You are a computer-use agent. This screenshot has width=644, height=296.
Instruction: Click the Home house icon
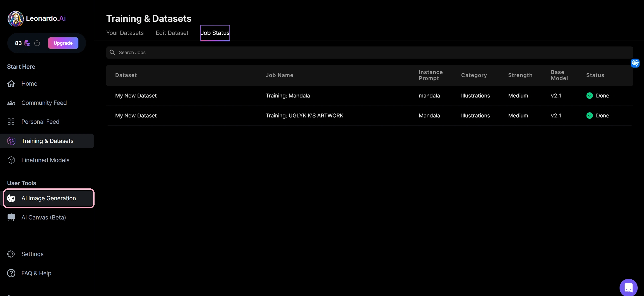[11, 84]
